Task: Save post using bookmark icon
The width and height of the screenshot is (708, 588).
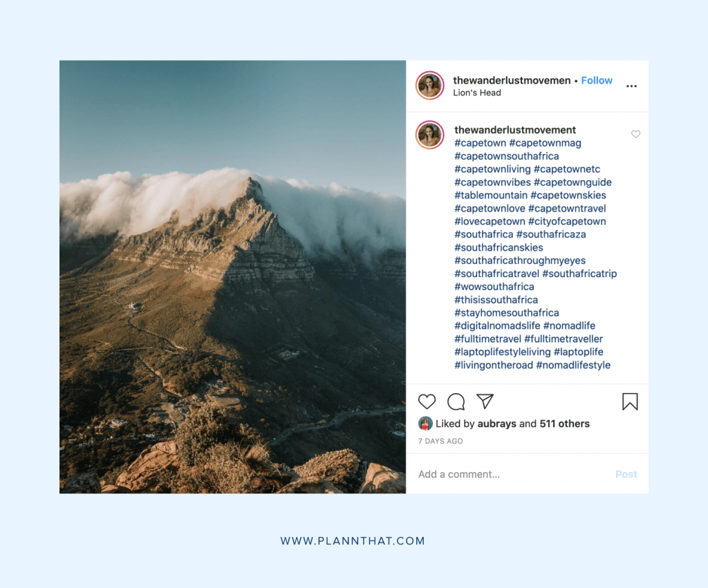Action: tap(630, 401)
